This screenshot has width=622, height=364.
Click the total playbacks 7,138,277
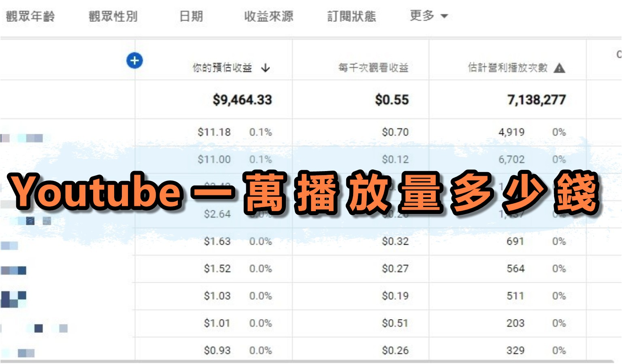pyautogui.click(x=537, y=99)
